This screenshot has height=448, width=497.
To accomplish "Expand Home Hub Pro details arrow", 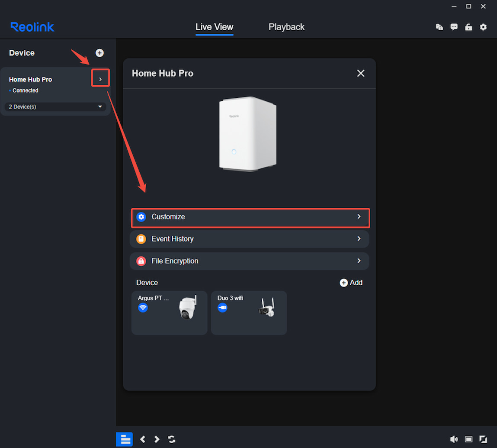I will tap(100, 79).
